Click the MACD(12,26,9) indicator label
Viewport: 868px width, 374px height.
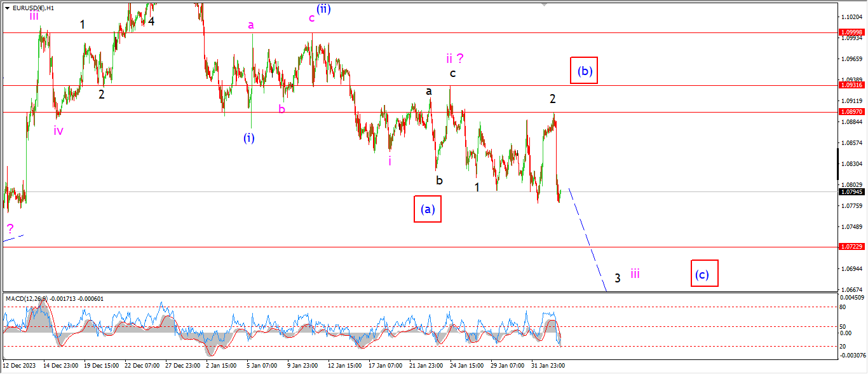point(54,298)
